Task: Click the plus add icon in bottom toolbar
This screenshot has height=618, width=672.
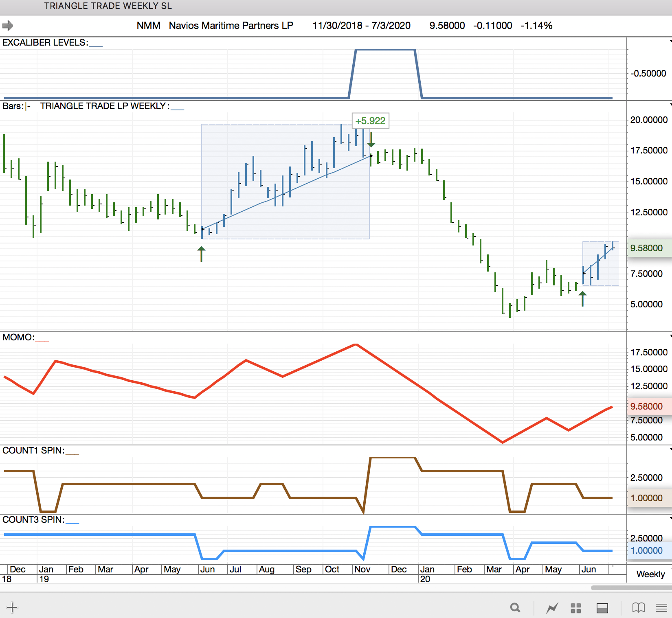Action: (12, 608)
